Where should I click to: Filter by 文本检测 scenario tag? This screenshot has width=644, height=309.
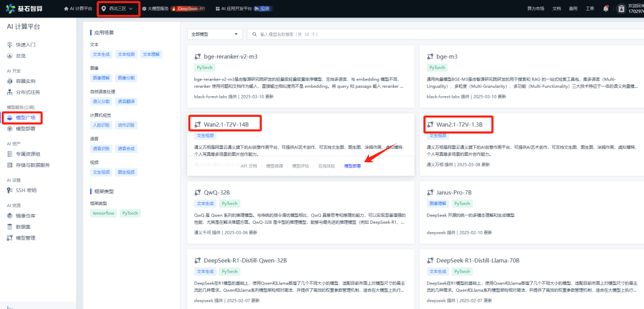126,54
